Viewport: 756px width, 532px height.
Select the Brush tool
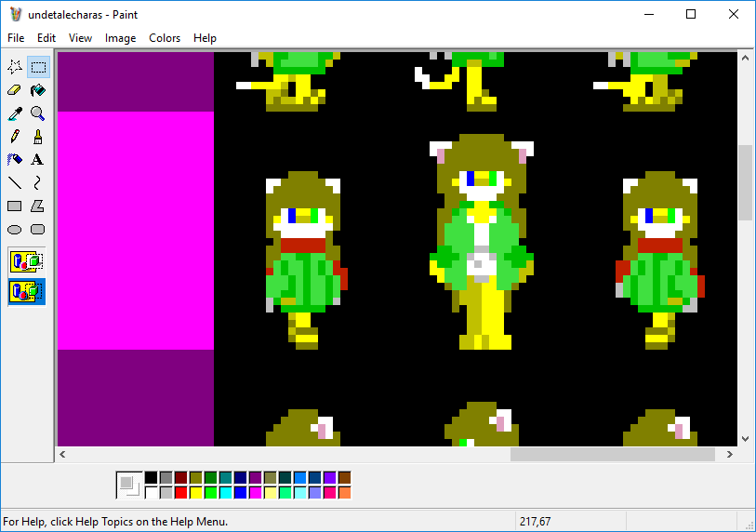point(38,136)
